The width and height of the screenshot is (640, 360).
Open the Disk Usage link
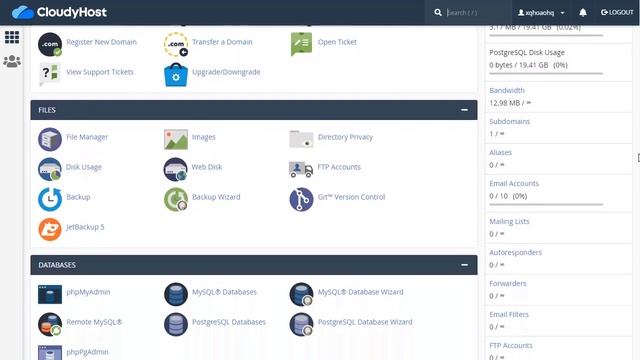[x=84, y=167]
